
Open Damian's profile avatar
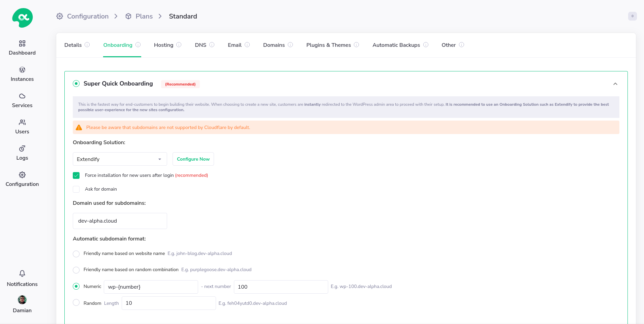click(x=22, y=300)
